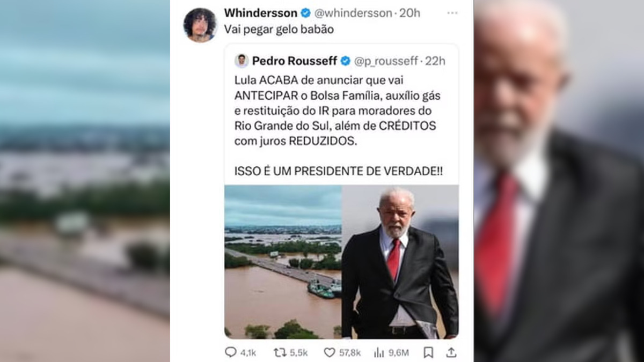Open Whindersson's profile avatar
Screen dimensions: 644x362
pos(200,25)
